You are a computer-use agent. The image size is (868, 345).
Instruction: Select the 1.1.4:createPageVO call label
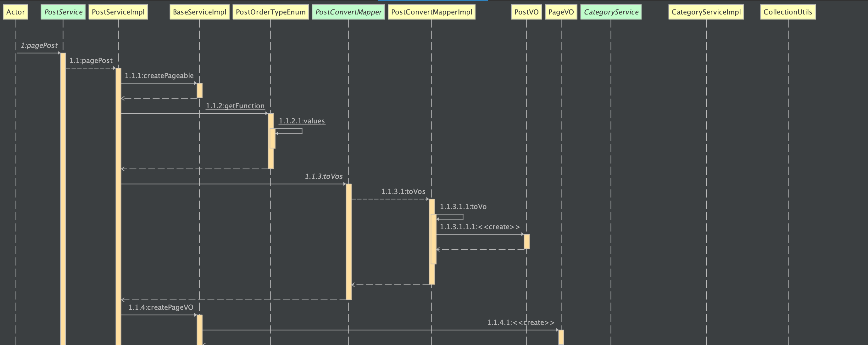[161, 307]
